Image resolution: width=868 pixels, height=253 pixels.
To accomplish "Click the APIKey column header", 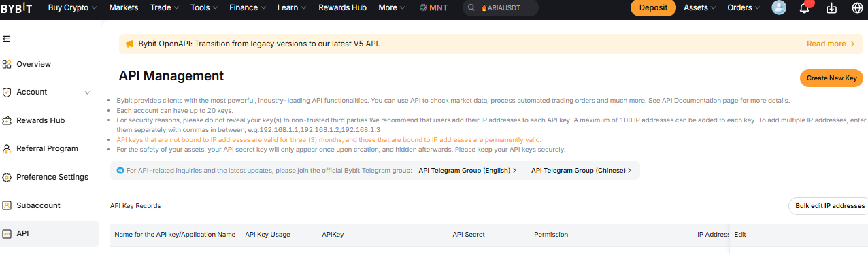I will (x=333, y=235).
